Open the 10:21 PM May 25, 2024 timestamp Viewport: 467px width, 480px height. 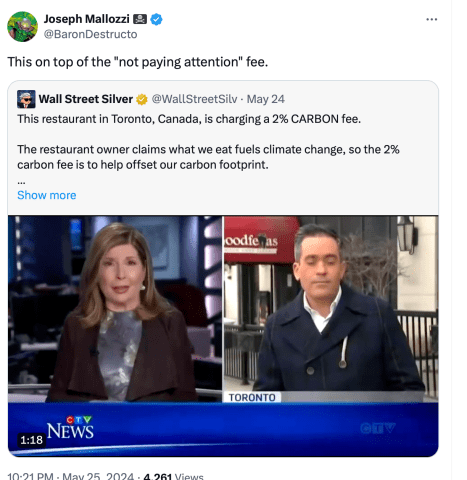click(x=70, y=476)
